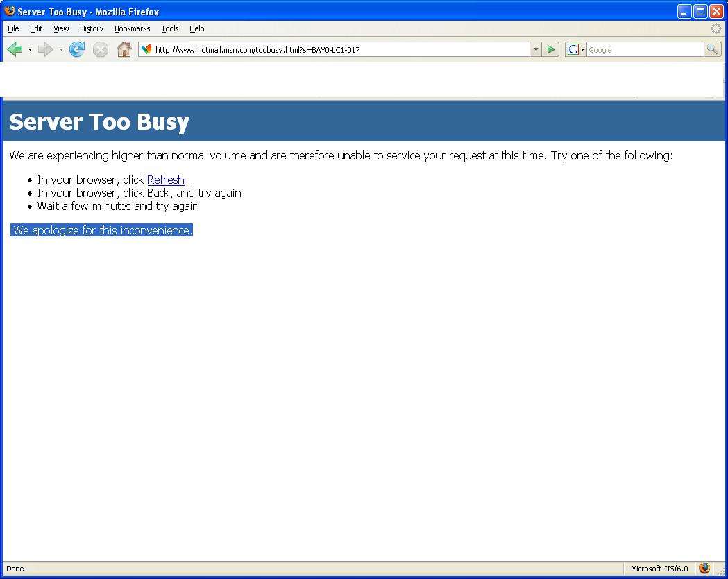Click the Done status text
The height and width of the screenshot is (579, 728).
(15, 569)
